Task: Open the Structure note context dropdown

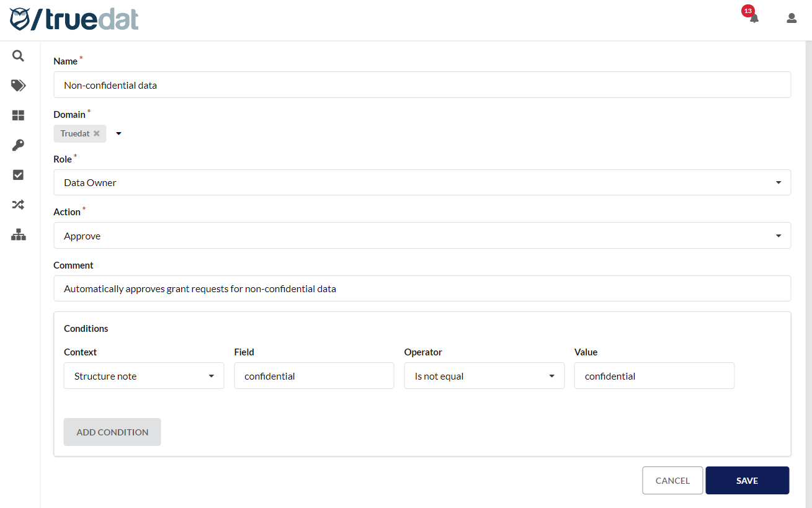Action: click(x=213, y=375)
